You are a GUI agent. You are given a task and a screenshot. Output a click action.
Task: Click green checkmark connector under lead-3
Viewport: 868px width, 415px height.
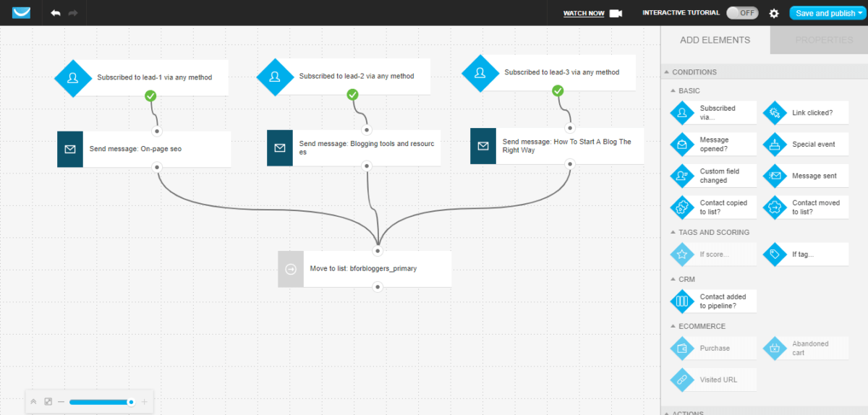point(558,91)
